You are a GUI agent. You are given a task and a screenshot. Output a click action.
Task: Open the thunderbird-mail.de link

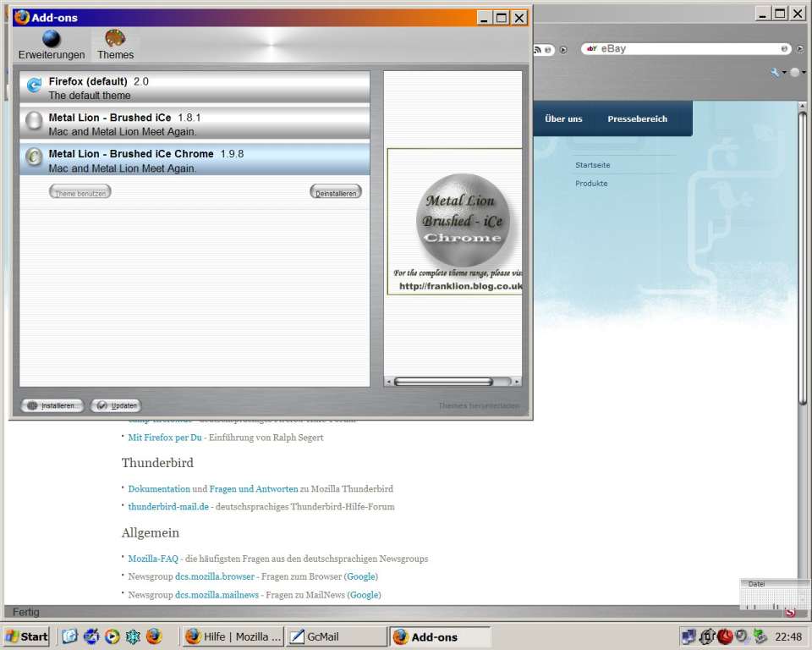click(x=168, y=507)
